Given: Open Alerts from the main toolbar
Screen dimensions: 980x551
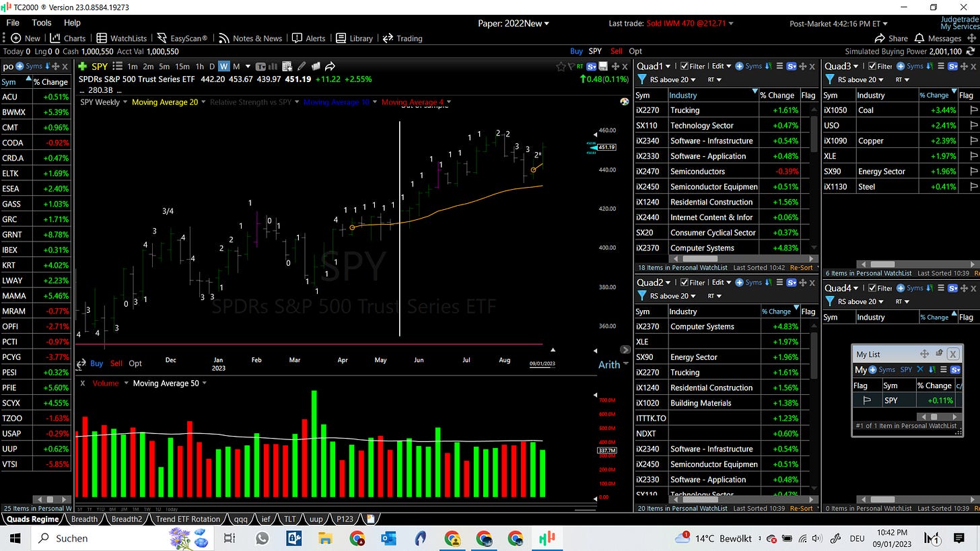Looking at the screenshot, I should pos(309,38).
